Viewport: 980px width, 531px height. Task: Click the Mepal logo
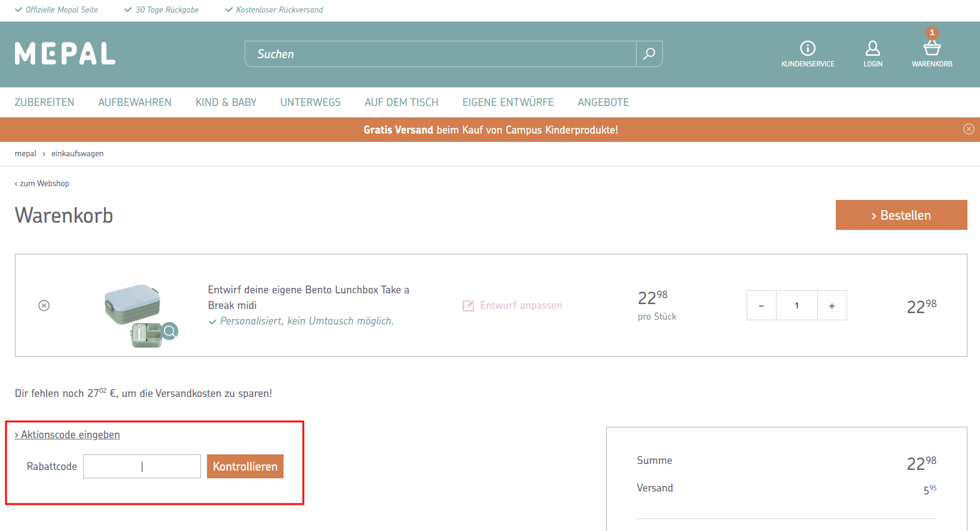(65, 54)
